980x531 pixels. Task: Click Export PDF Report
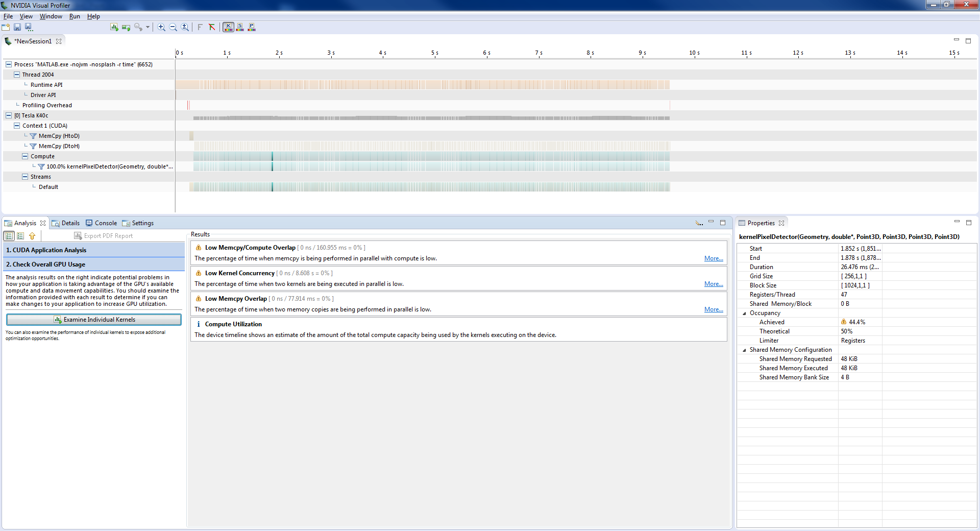pyautogui.click(x=104, y=236)
